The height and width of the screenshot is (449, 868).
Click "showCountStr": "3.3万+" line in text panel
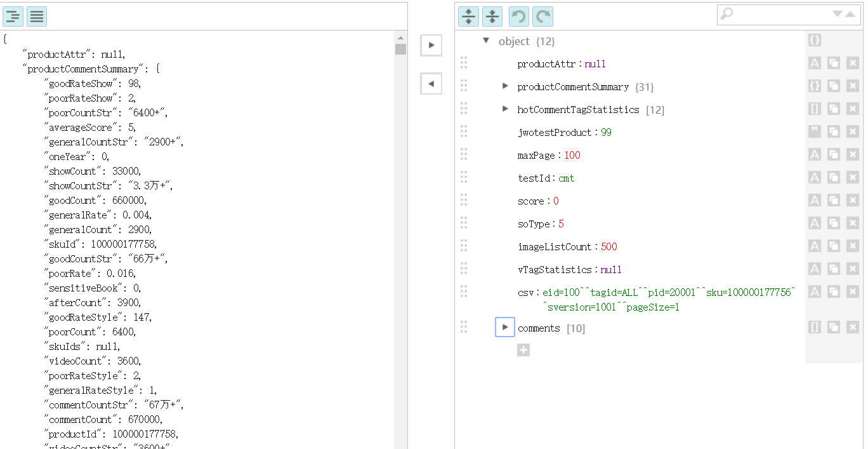click(x=108, y=185)
